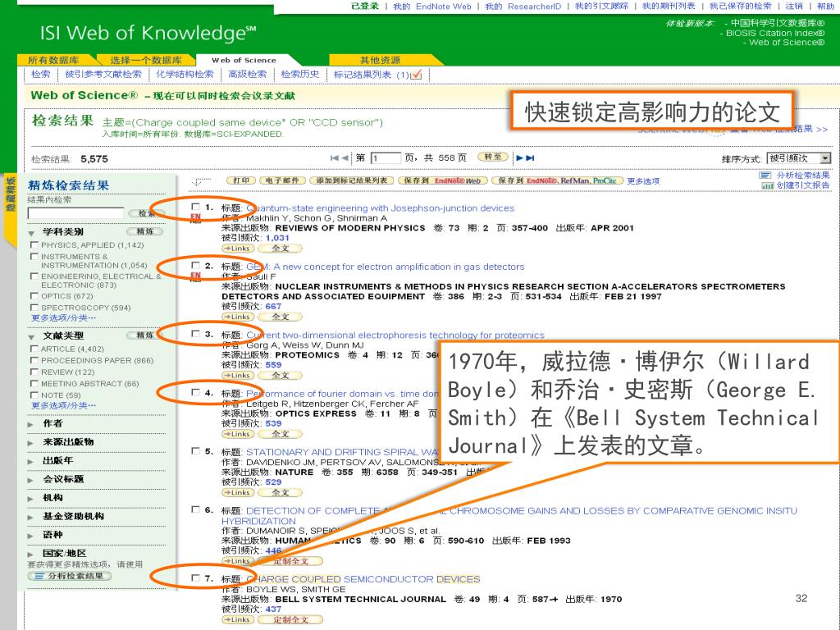840x630 pixels.
Task: Open 高级检索 menu item
Action: coord(247,75)
